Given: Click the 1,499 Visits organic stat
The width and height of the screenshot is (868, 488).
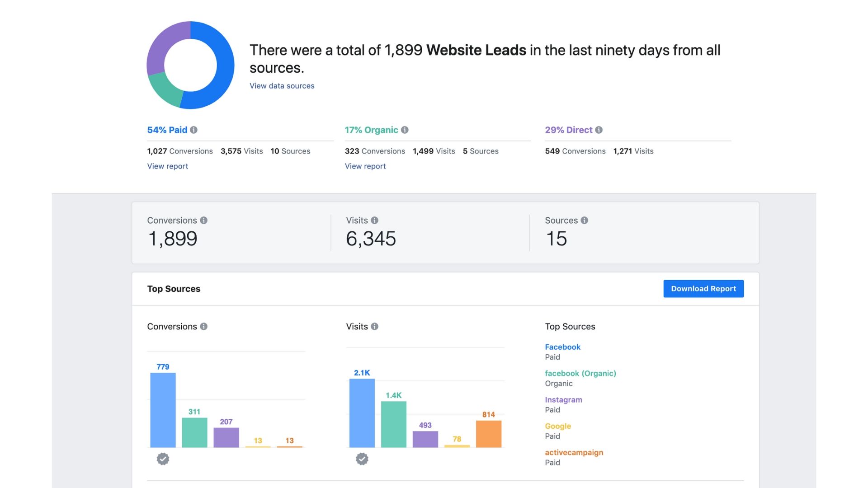Looking at the screenshot, I should point(434,151).
